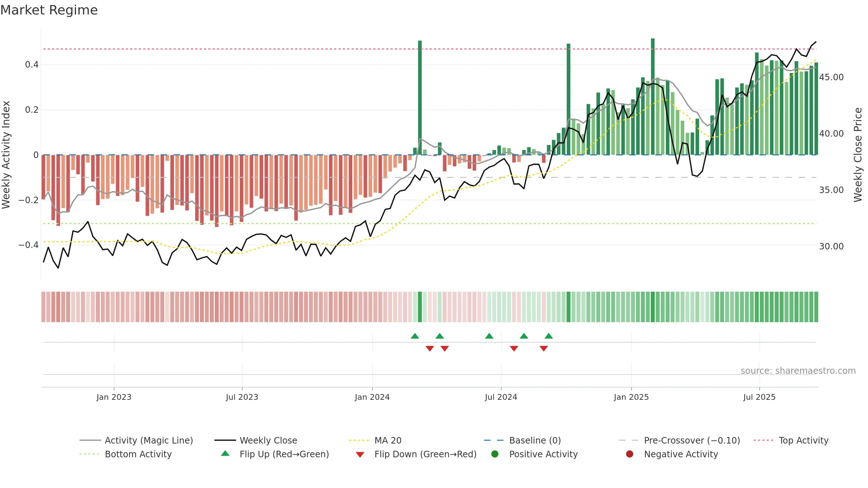Click the Jul 2024 axis label
868x488 pixels.
click(501, 397)
